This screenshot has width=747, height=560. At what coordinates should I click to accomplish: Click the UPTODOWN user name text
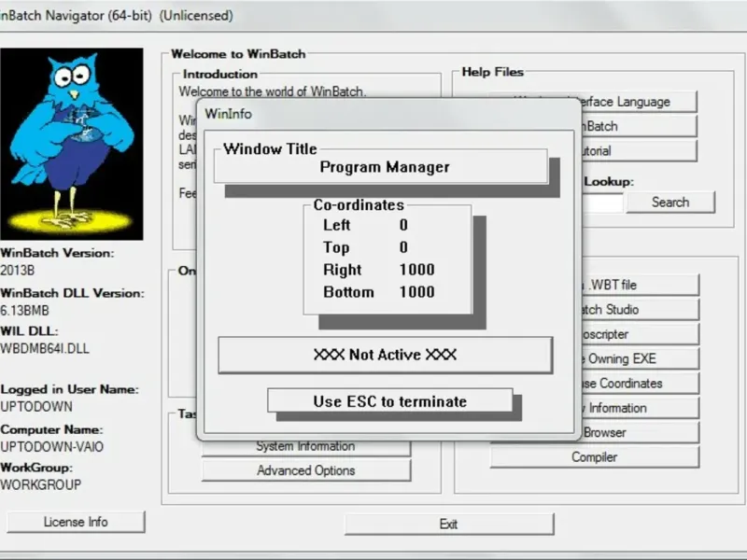[36, 407]
